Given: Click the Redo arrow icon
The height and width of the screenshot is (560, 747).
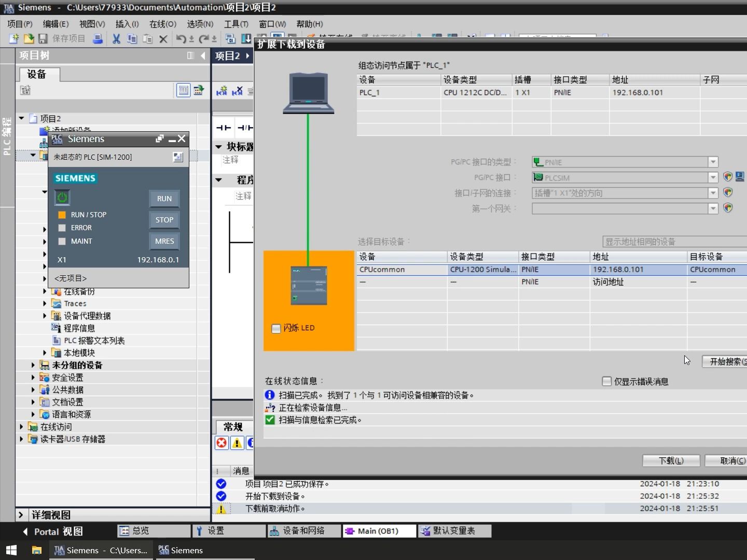Looking at the screenshot, I should (204, 38).
